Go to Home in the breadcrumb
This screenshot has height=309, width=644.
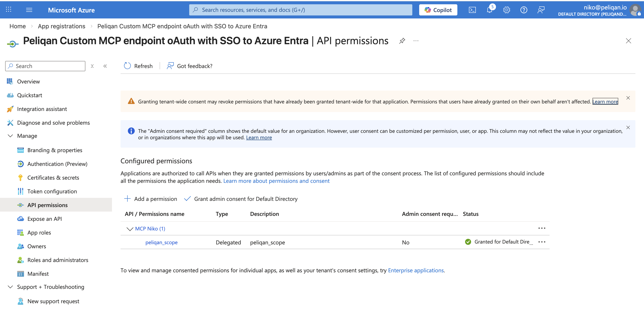click(x=18, y=26)
